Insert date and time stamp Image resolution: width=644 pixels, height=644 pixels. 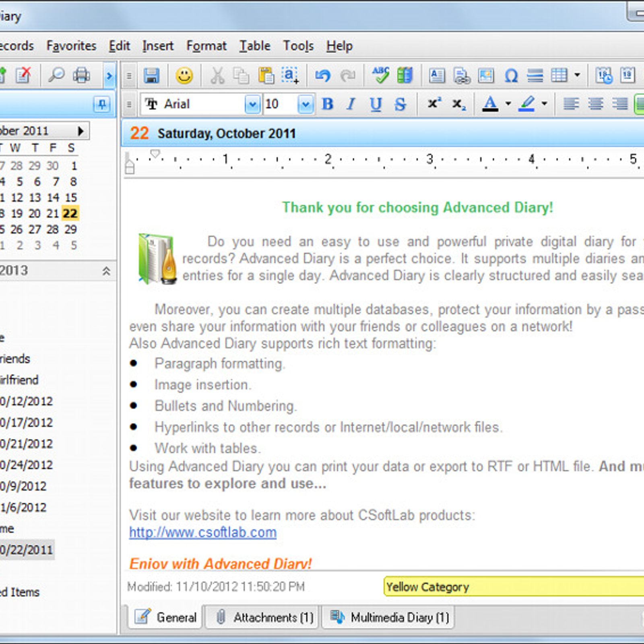tap(604, 75)
